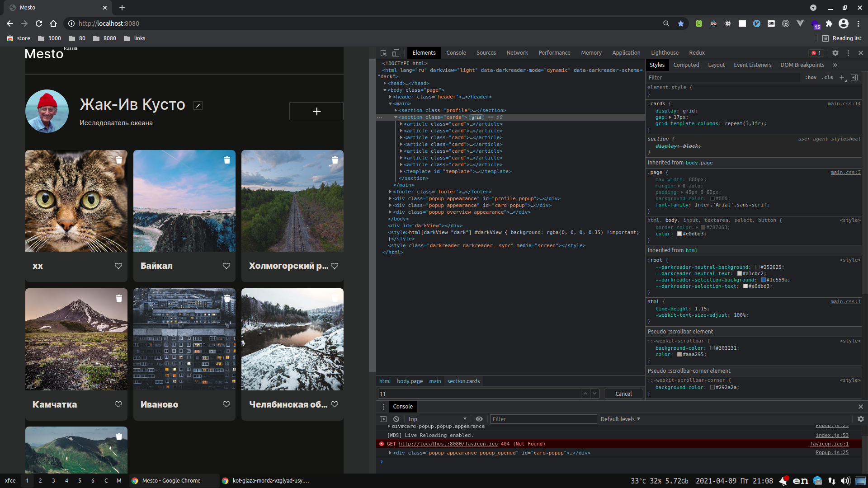The height and width of the screenshot is (488, 868).
Task: Open the console drawer kebab menu
Action: (383, 407)
